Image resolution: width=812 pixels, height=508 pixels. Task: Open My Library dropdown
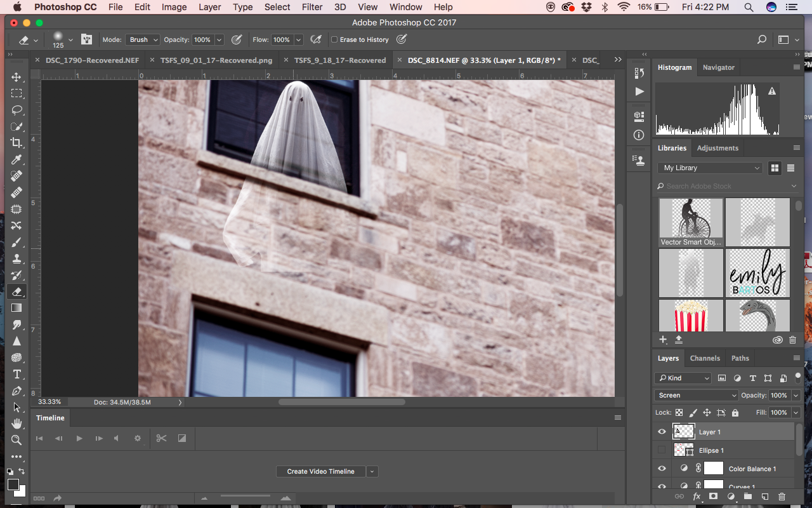point(710,168)
